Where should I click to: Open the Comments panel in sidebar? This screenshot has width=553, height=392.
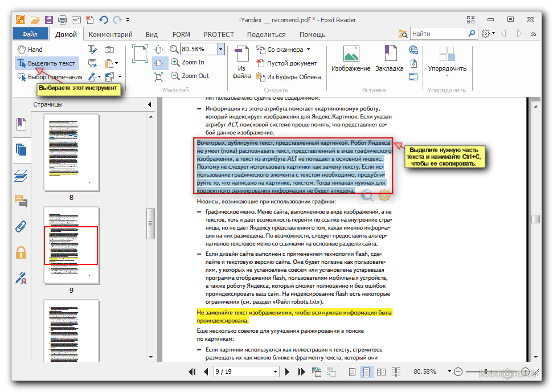click(21, 201)
